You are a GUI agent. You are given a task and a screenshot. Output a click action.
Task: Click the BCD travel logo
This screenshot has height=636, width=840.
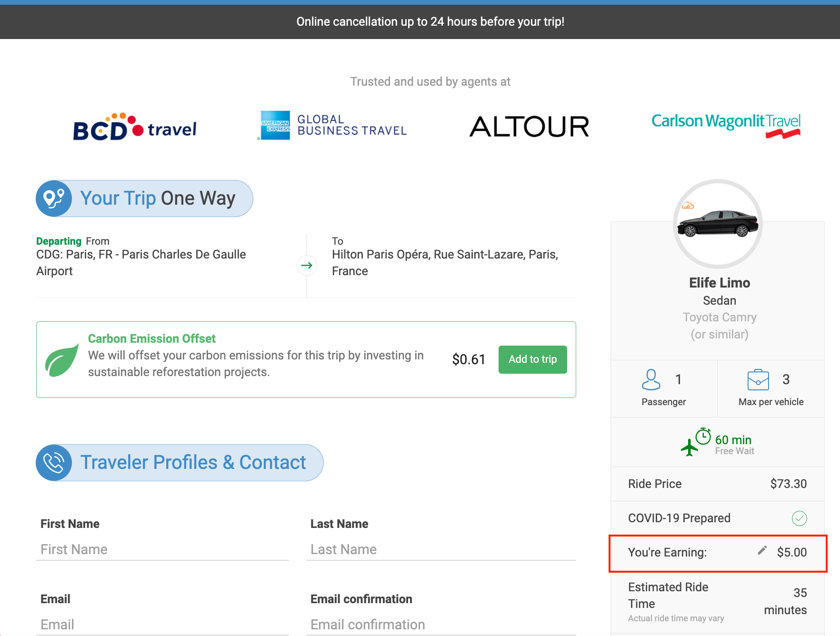point(134,127)
